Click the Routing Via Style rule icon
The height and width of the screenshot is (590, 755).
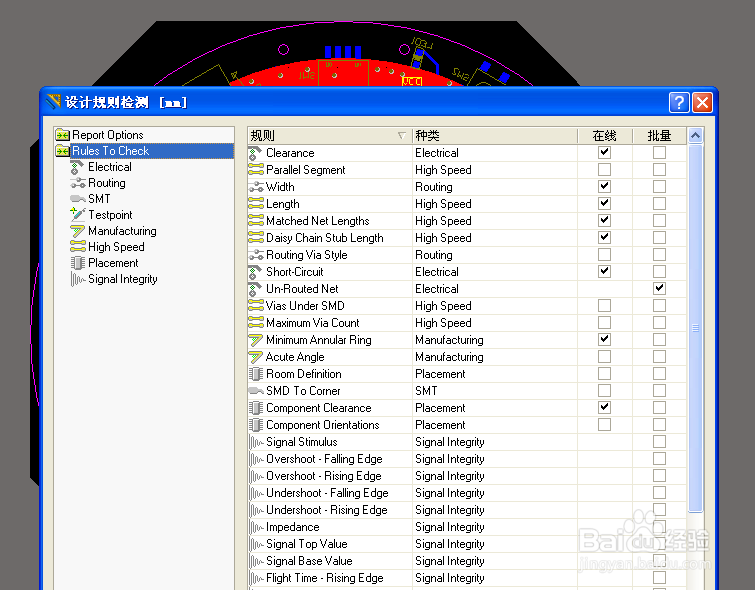(256, 255)
